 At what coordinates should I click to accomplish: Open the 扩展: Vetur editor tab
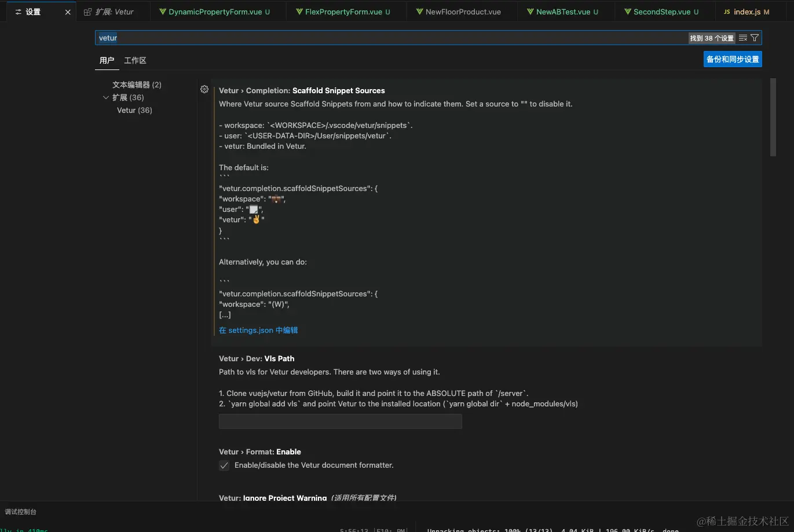click(x=114, y=12)
